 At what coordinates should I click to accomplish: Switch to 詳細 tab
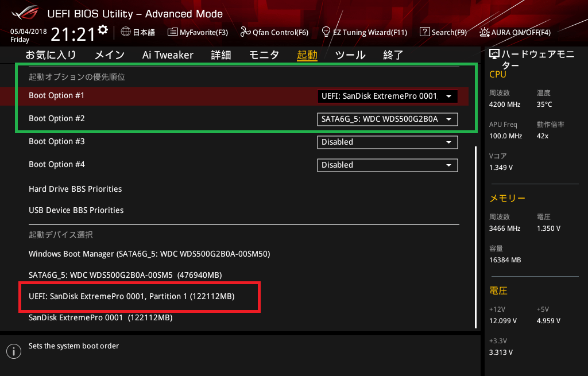coord(221,55)
